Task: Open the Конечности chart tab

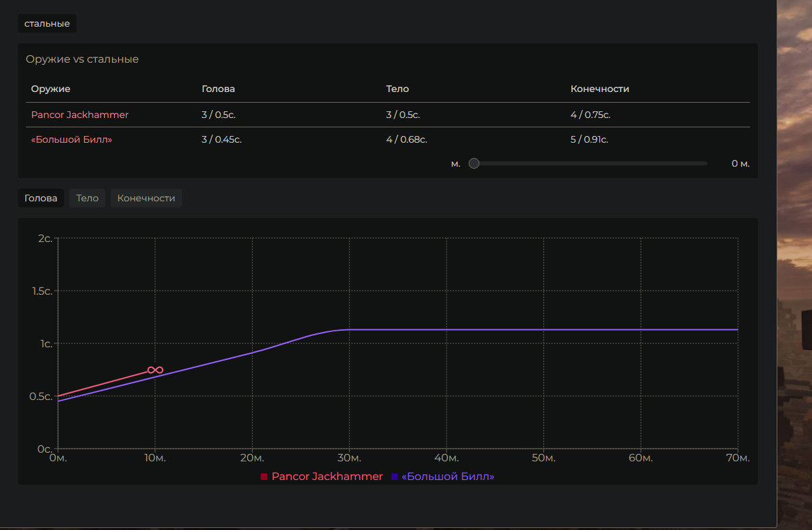Action: pyautogui.click(x=146, y=198)
